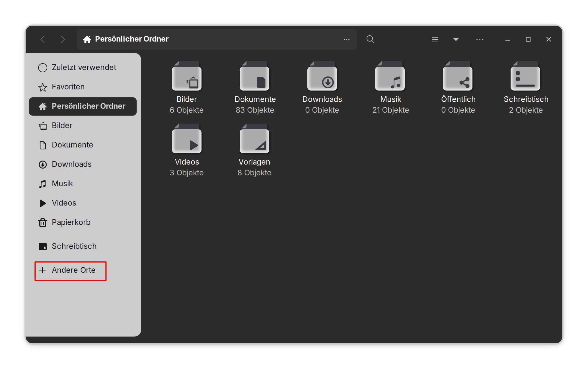Go forward with the right arrow
Viewport: 588px width, 369px height.
coord(63,39)
